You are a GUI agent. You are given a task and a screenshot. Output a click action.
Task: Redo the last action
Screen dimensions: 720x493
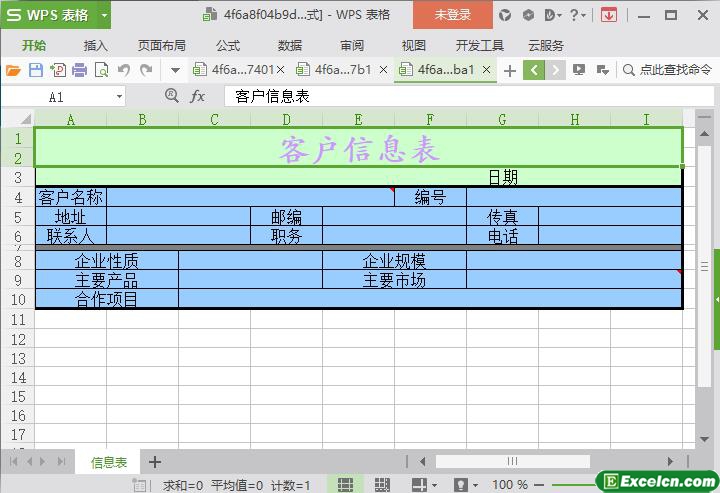pos(146,70)
